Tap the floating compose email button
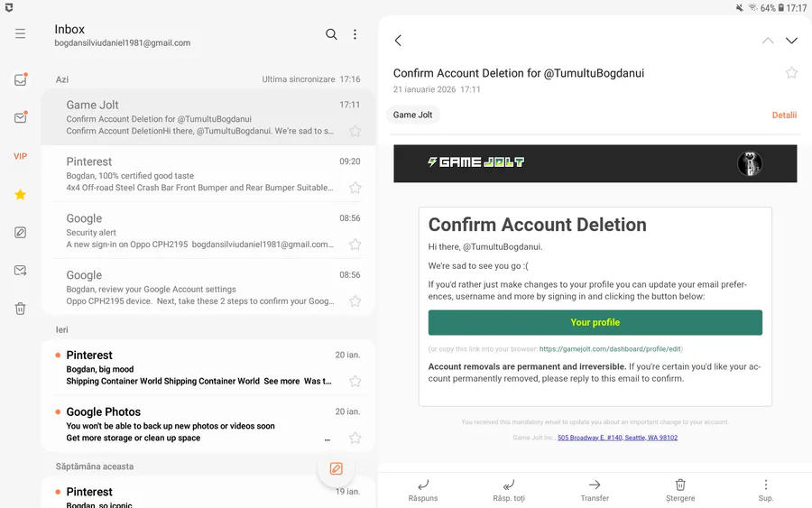The width and height of the screenshot is (812, 508). (x=336, y=468)
